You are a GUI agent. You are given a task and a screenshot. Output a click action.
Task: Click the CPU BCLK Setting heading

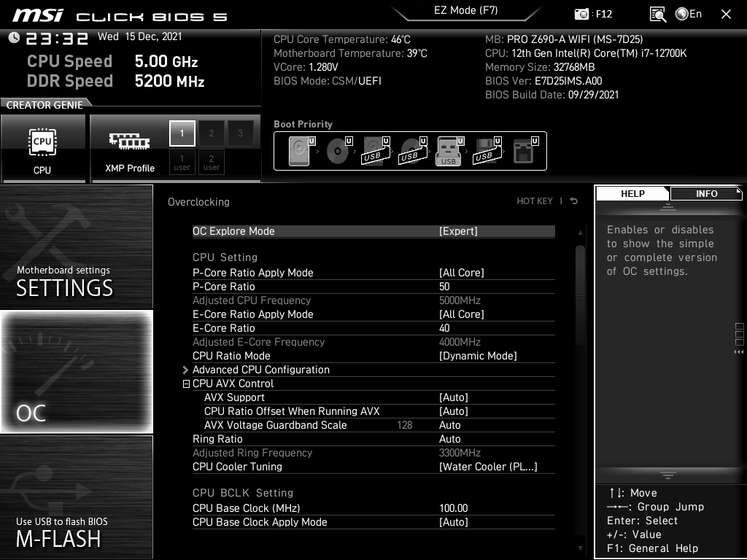coord(243,493)
